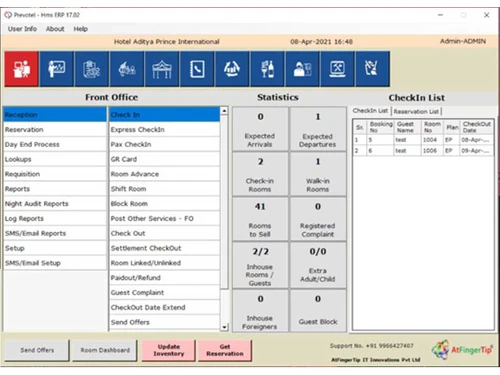Select Check Out option
Screen dimensions: 500x375
(x=164, y=233)
